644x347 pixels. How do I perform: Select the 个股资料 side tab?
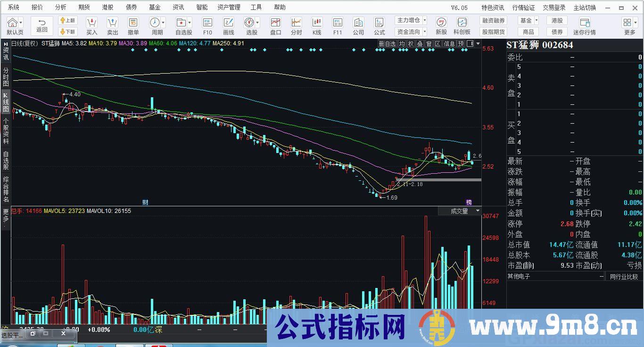(x=6, y=131)
